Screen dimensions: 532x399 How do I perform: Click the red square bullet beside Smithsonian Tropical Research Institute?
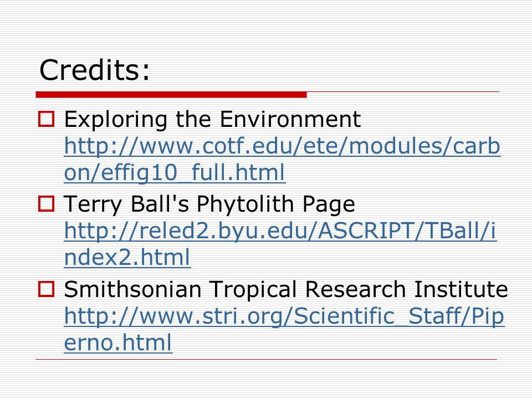[46, 289]
